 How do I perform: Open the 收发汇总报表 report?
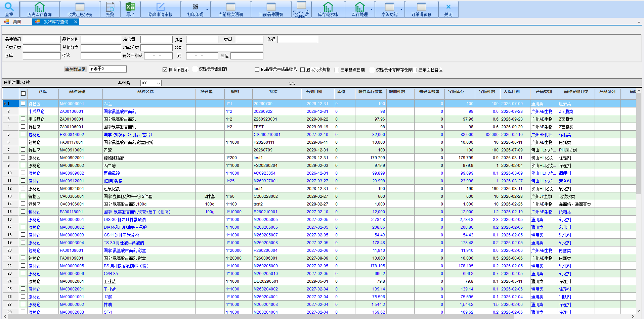pos(80,9)
